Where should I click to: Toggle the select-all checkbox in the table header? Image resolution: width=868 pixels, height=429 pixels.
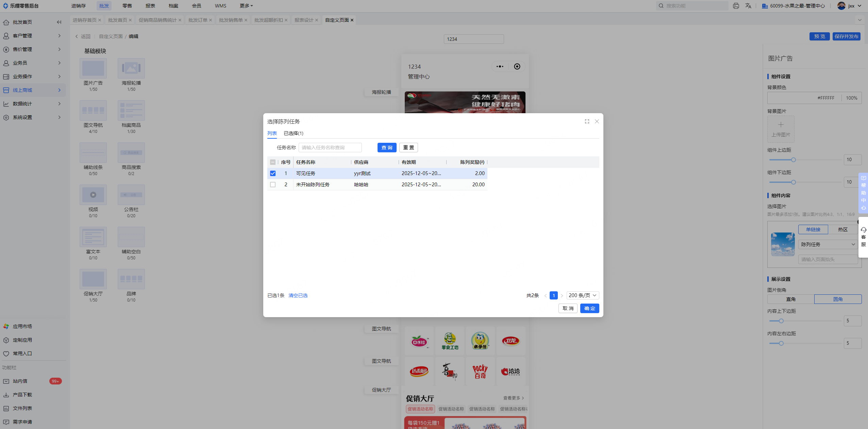pos(273,162)
